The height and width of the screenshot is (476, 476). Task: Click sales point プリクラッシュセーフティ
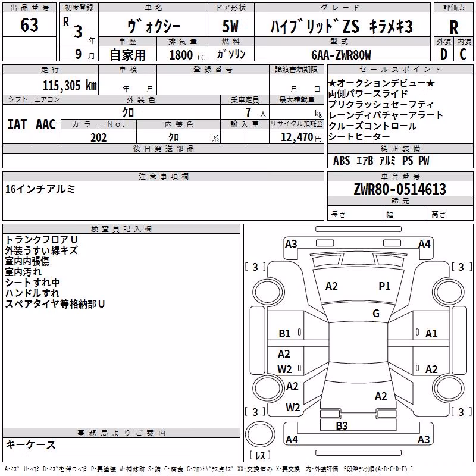[x=381, y=104]
